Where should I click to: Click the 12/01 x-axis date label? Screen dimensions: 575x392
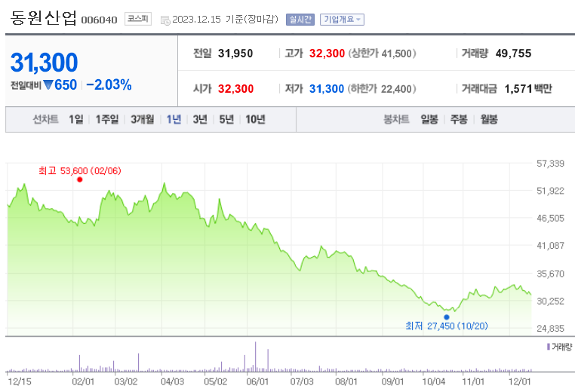(x=520, y=381)
